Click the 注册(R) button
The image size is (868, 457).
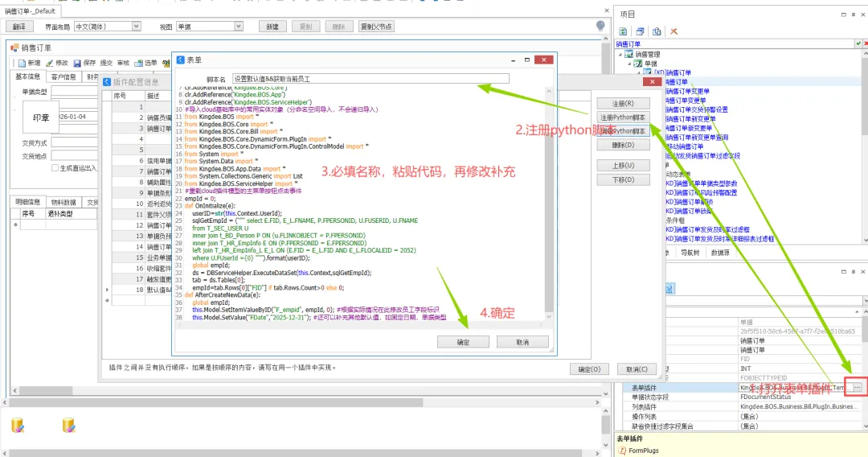point(623,104)
